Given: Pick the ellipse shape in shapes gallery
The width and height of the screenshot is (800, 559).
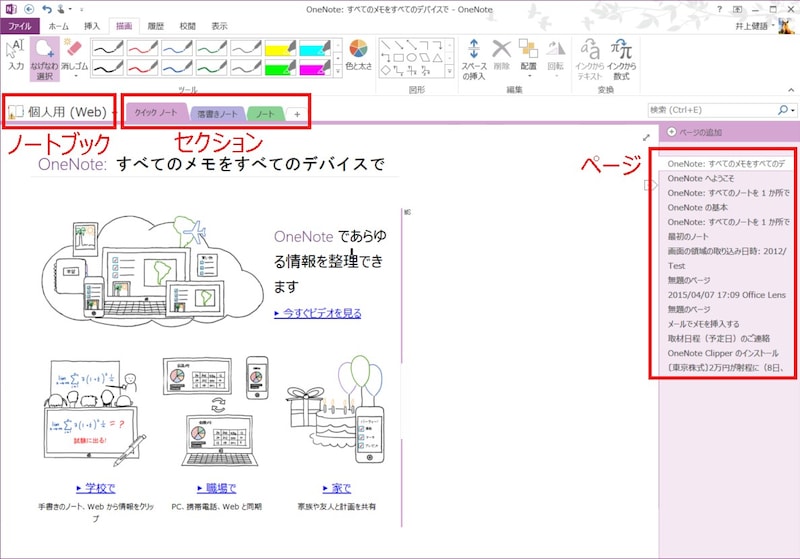Looking at the screenshot, I should (x=411, y=58).
